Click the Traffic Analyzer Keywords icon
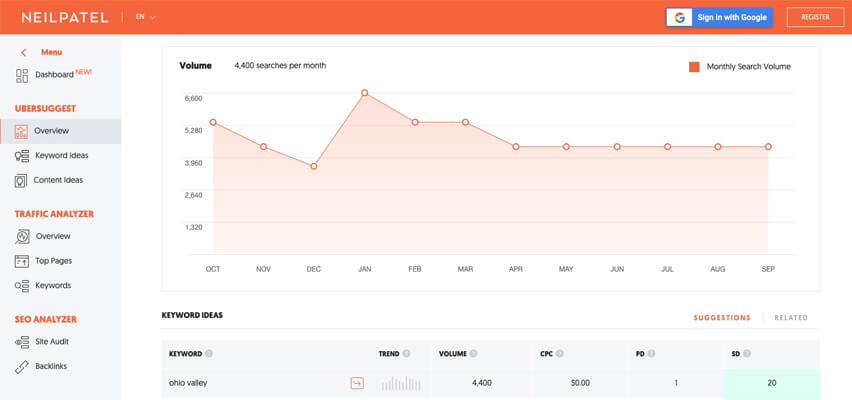This screenshot has height=400, width=852. point(22,286)
